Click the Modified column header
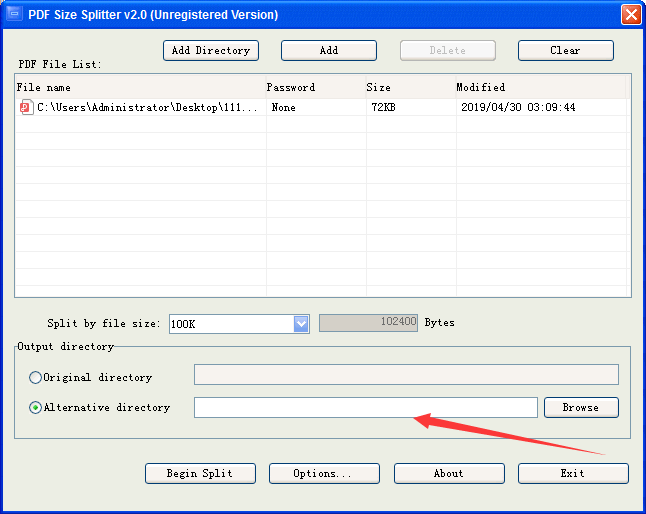 541,87
